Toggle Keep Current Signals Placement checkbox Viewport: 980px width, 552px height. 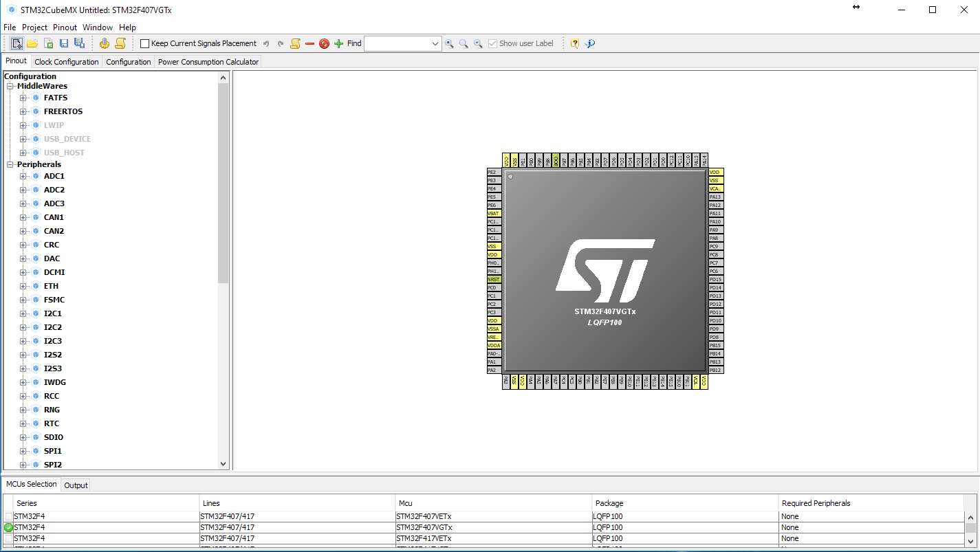click(144, 43)
